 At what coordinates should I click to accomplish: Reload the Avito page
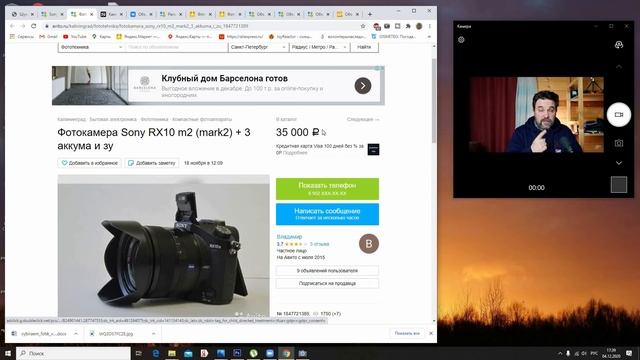33,26
